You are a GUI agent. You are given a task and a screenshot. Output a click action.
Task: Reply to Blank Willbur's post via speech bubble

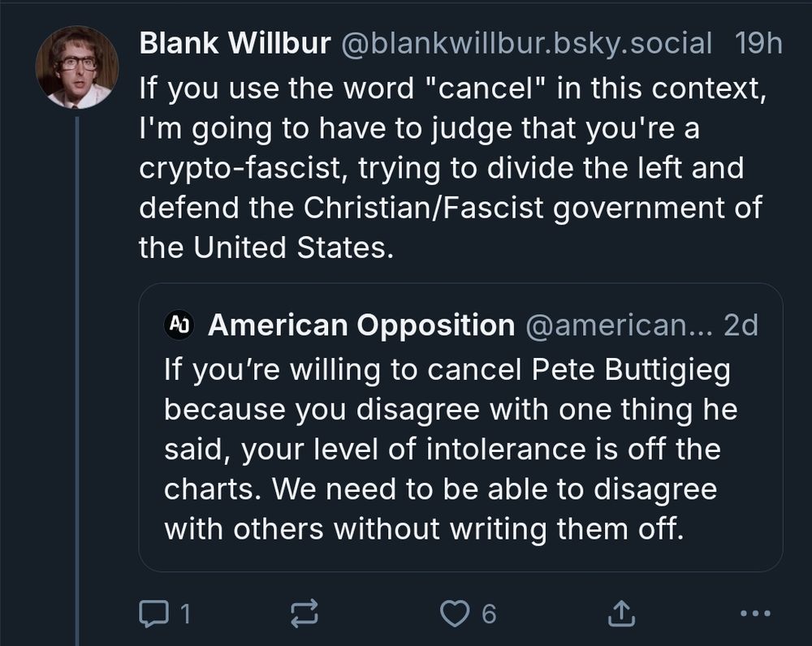tap(152, 614)
